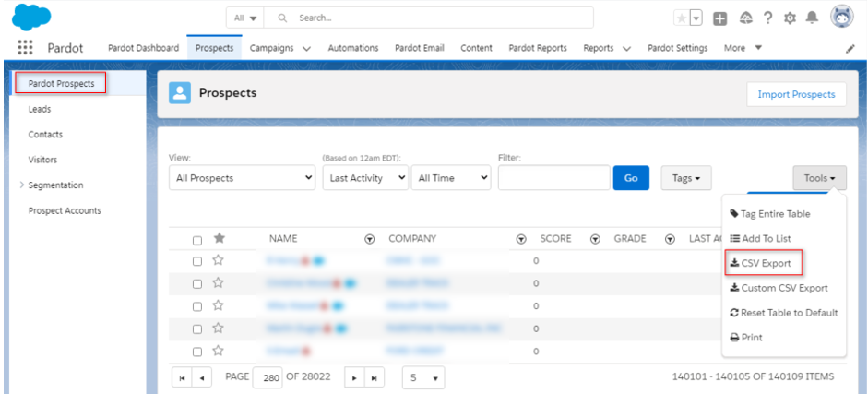868x394 pixels.
Task: Open the NAME column filter icon
Action: coord(370,239)
